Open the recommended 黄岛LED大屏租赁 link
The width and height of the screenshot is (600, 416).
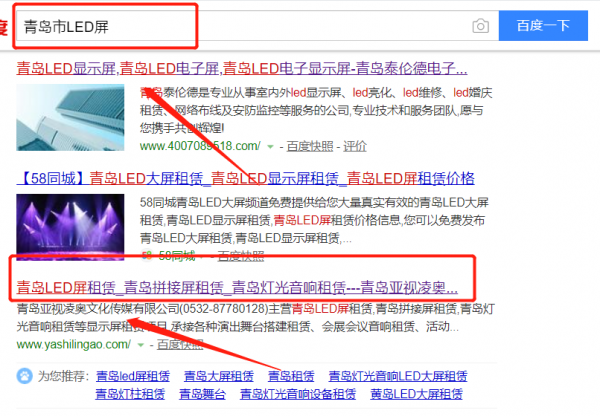pos(416,394)
